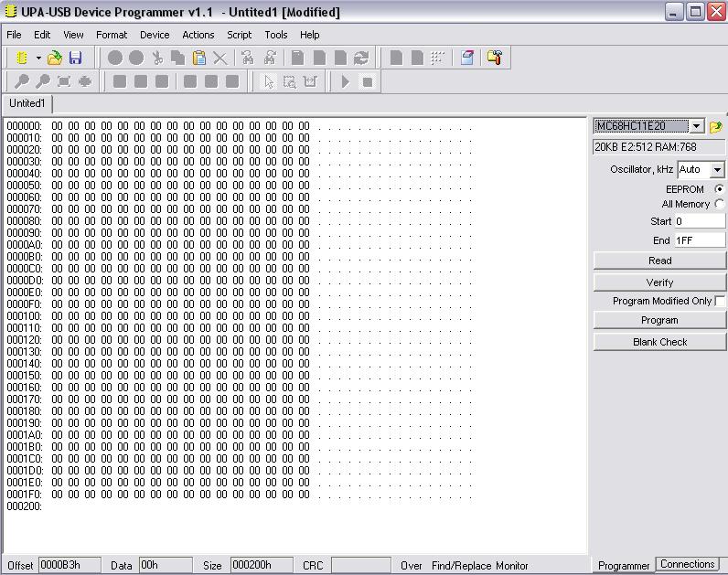
Task: Click the Data field showing 00h
Action: pyautogui.click(x=166, y=565)
